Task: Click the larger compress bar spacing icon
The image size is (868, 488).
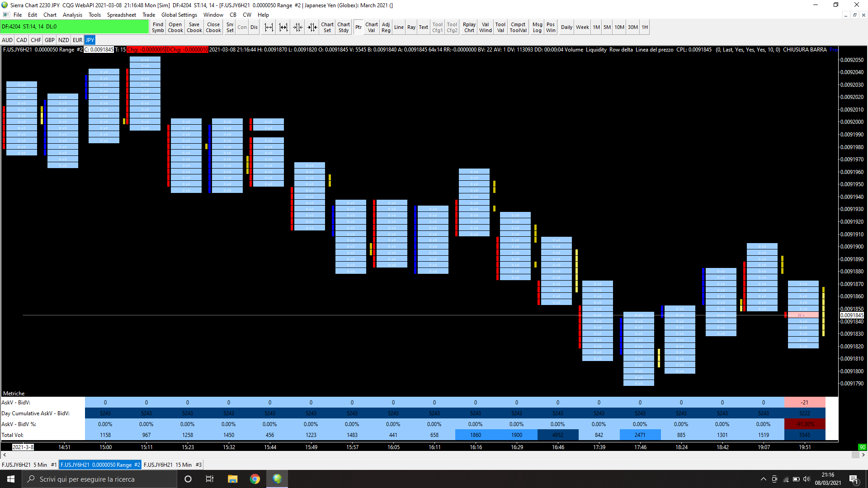Action: (x=312, y=27)
